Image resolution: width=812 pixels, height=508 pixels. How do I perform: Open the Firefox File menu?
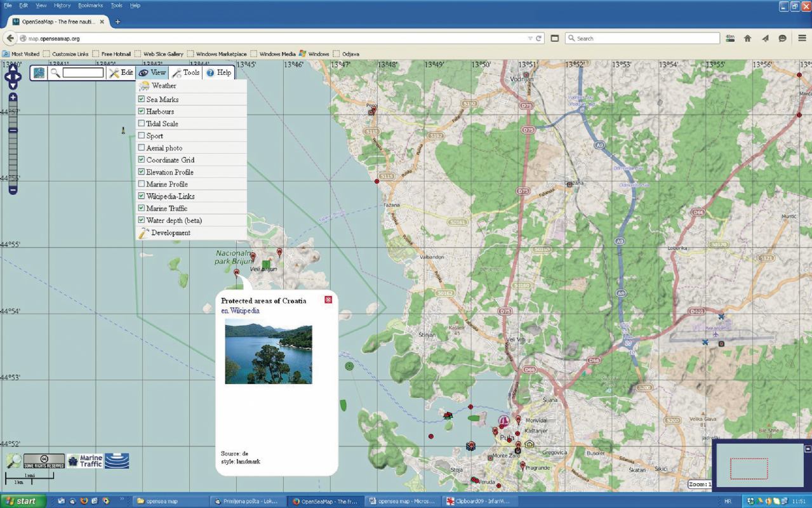[x=8, y=5]
